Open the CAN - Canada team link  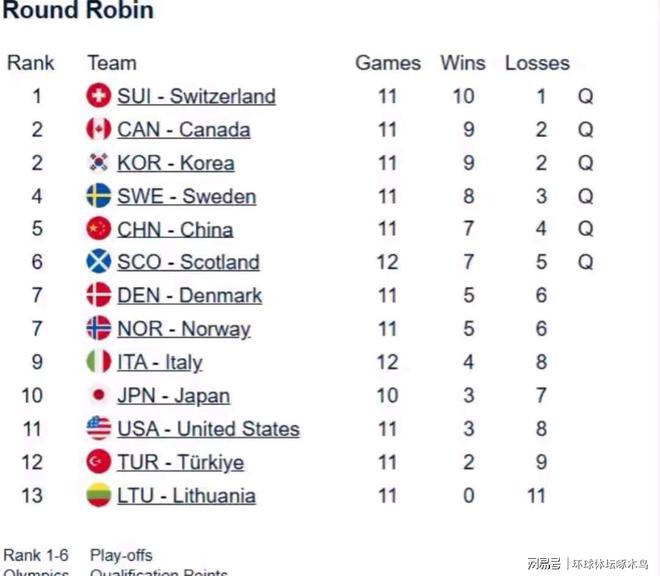(184, 130)
